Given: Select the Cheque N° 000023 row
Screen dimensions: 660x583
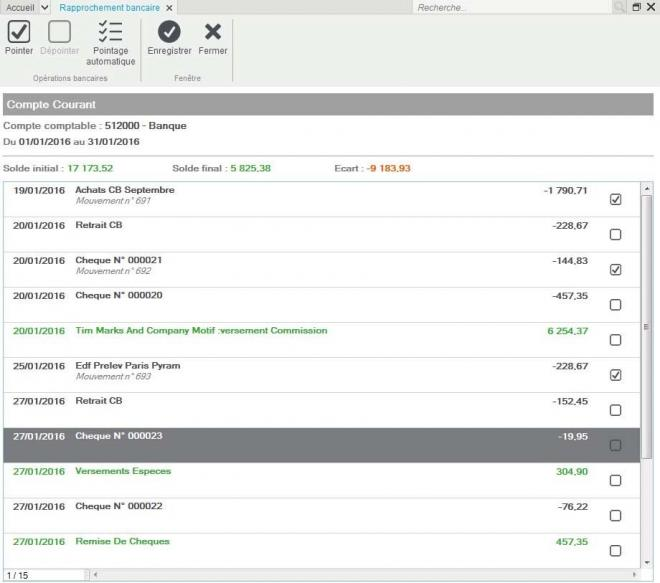Looking at the screenshot, I should pyautogui.click(x=322, y=445).
